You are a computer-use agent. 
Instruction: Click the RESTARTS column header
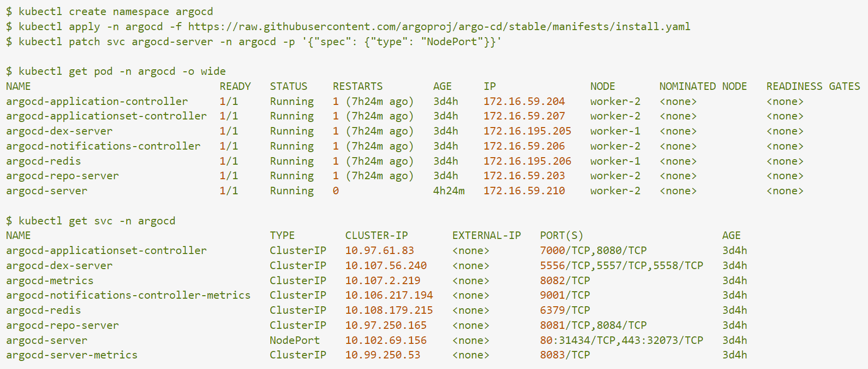[357, 86]
